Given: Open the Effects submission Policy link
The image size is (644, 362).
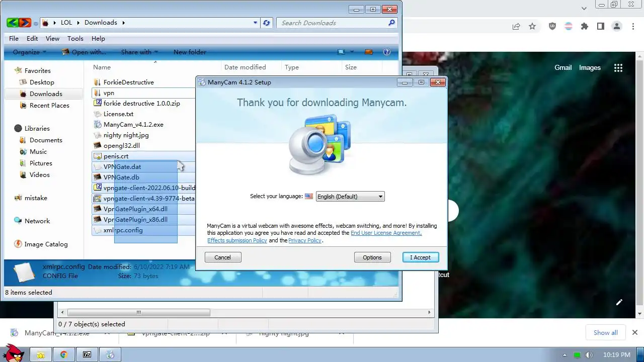Looking at the screenshot, I should [237, 240].
